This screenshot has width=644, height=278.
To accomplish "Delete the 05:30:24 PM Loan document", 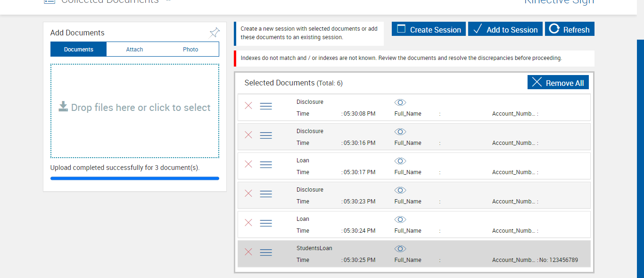I will [248, 223].
